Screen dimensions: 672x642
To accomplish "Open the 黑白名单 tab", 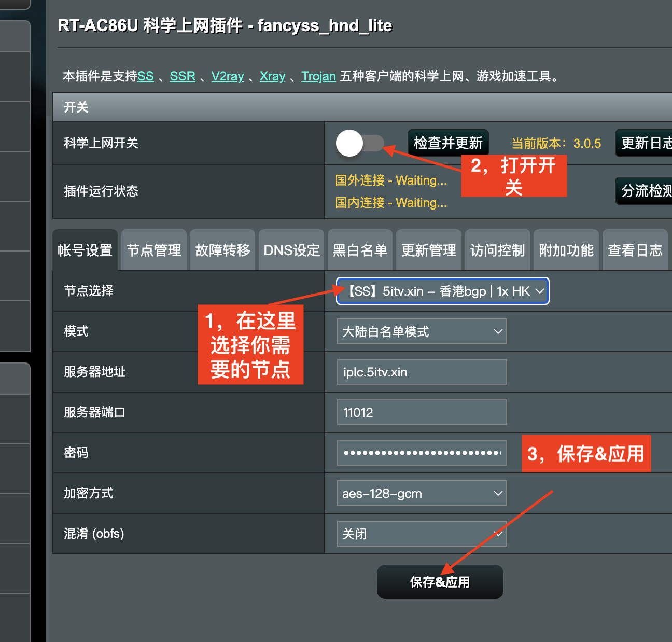I will [360, 250].
